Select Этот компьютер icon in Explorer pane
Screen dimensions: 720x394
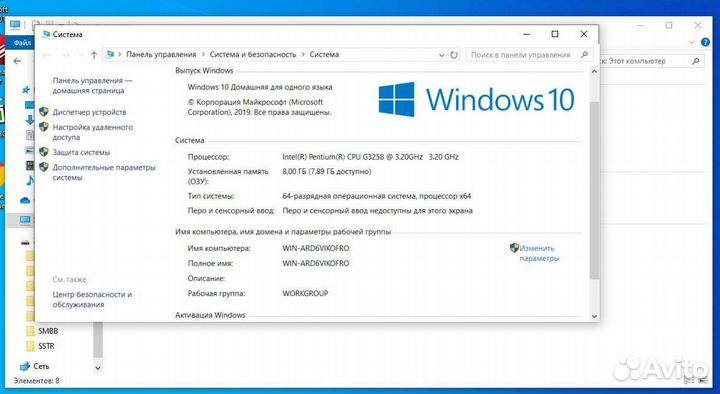click(25, 220)
